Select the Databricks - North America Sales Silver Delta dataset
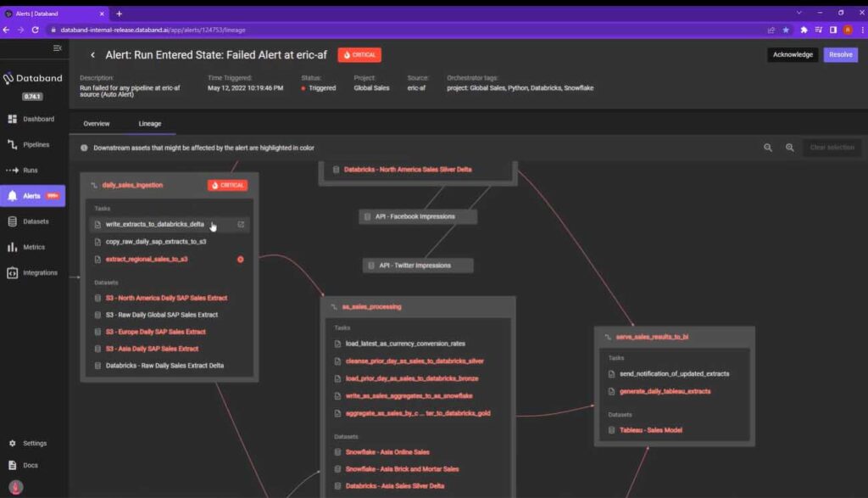The height and width of the screenshot is (498, 868). click(408, 170)
